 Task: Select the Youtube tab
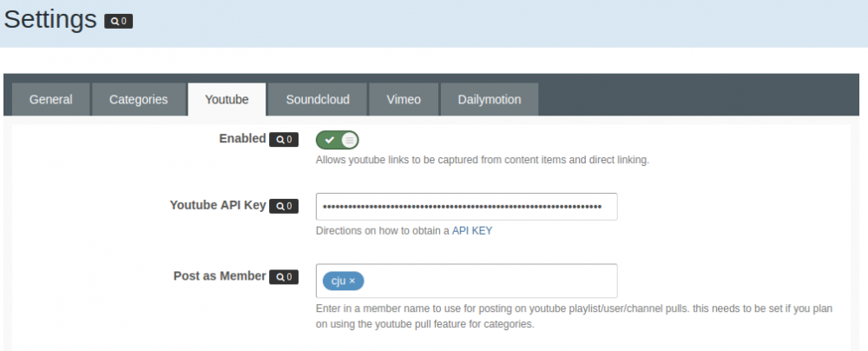(227, 99)
